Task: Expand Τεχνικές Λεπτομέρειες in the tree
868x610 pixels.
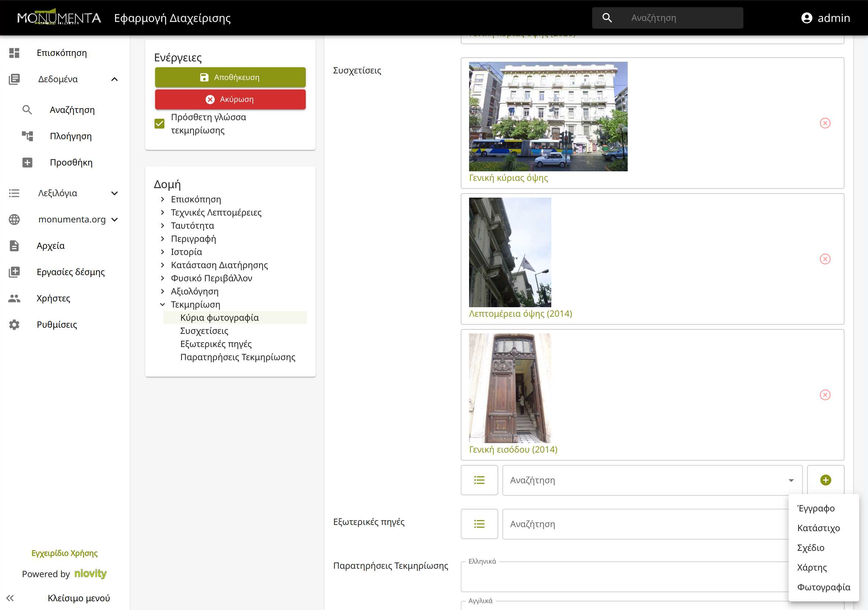Action: 163,212
